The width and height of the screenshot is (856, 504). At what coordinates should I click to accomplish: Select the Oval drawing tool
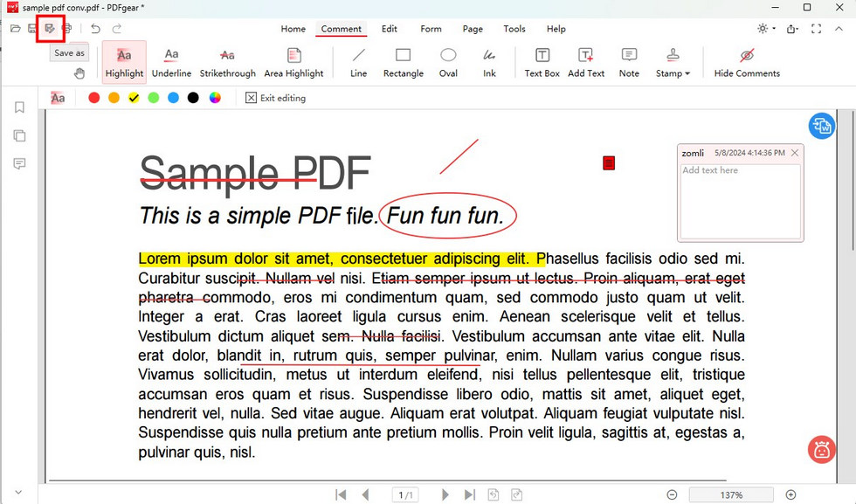448,61
